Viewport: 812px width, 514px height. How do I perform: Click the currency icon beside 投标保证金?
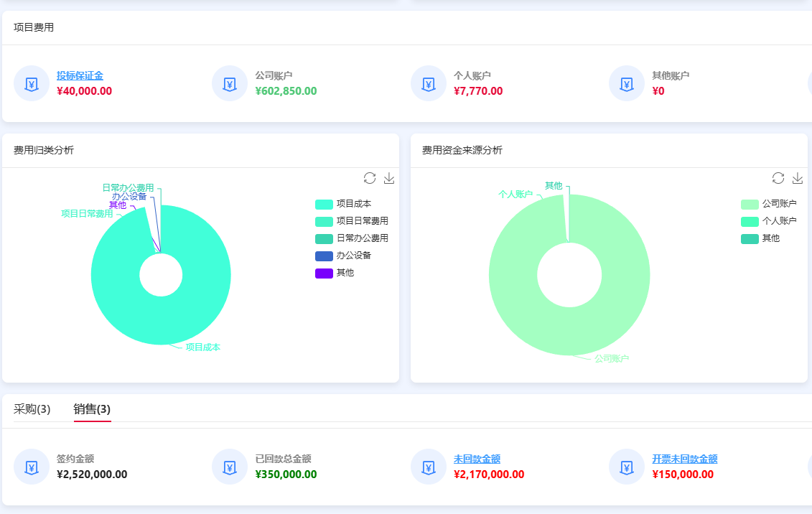[x=31, y=83]
